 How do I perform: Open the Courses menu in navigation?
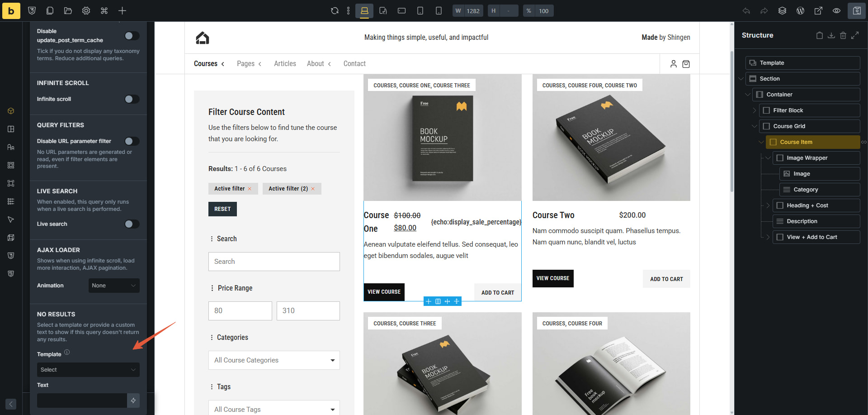point(209,64)
